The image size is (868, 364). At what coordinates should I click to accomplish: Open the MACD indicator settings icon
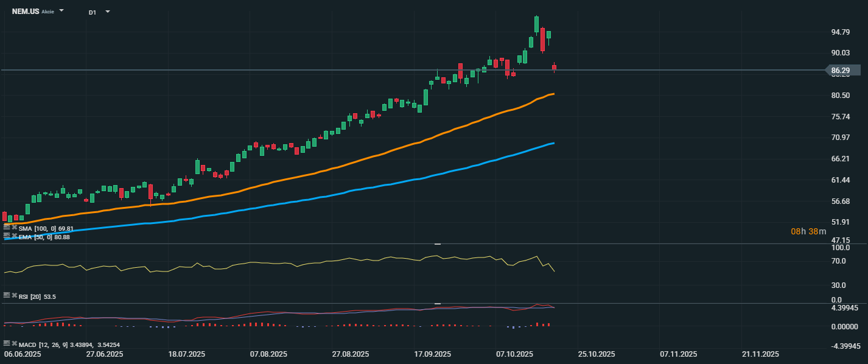tap(7, 343)
